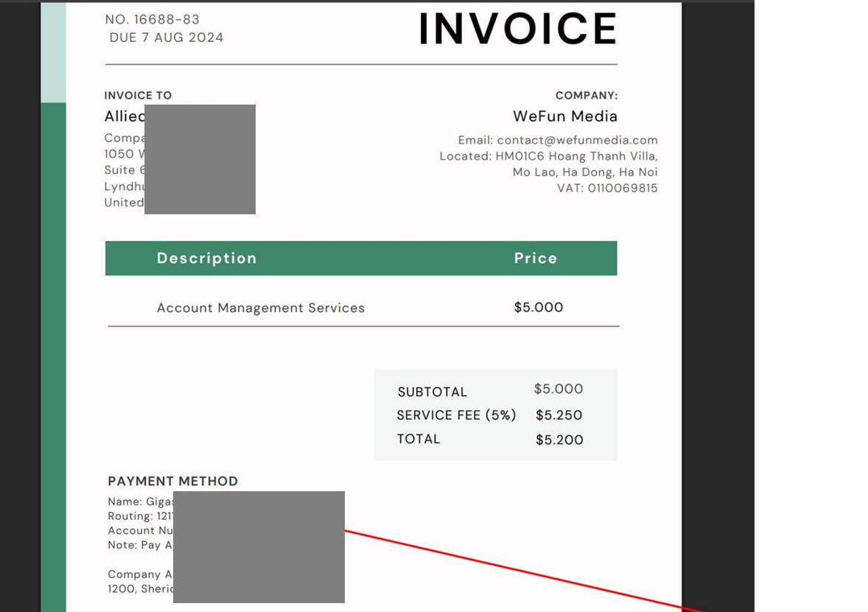Click the Description column header
Viewport: 868px width, 612px height.
pos(206,258)
